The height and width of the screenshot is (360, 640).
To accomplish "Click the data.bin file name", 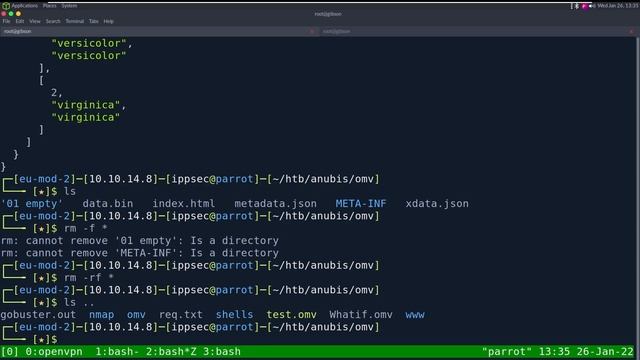I will 108,204.
